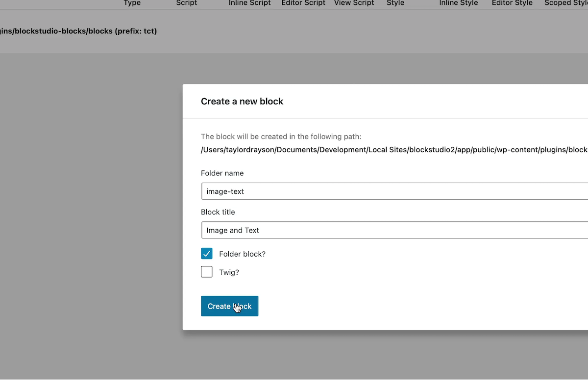This screenshot has height=380, width=588.
Task: Click the Scoped Style column header
Action: click(566, 3)
